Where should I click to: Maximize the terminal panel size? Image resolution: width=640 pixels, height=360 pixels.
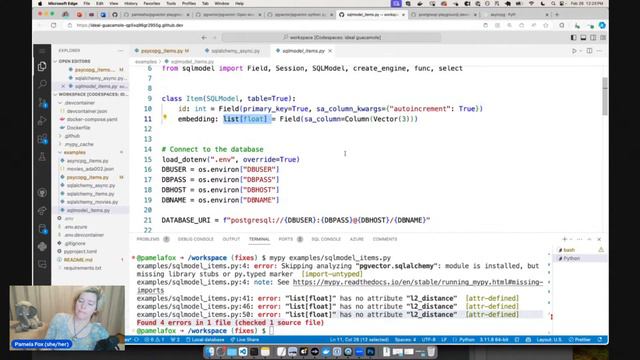pyautogui.click(x=589, y=239)
